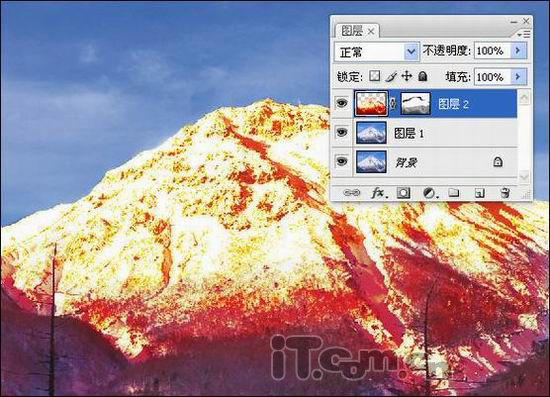Viewport: 550px width, 397px height.
Task: Delete layer trash icon
Action: (x=505, y=193)
